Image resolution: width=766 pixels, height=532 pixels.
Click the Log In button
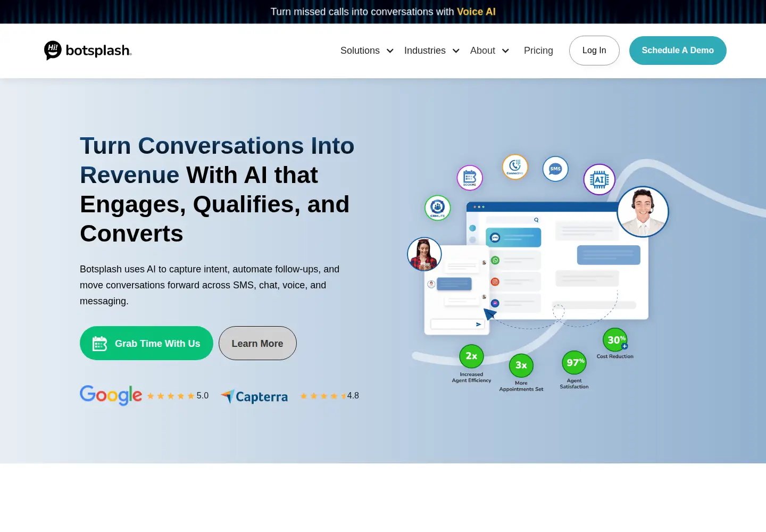[x=594, y=51]
